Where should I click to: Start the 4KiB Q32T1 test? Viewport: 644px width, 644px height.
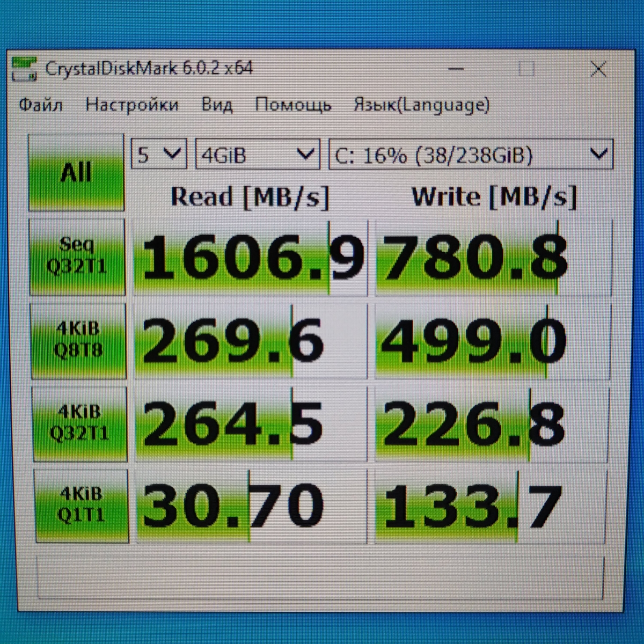click(x=79, y=423)
